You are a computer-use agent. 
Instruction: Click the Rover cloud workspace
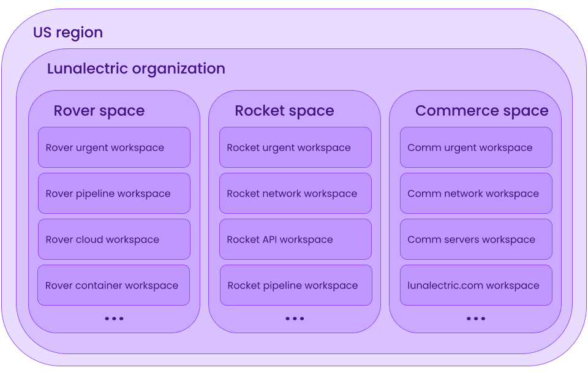(114, 239)
